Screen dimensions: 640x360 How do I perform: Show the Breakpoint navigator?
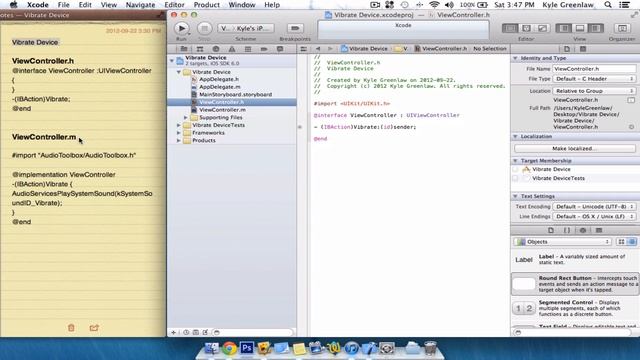coord(264,49)
